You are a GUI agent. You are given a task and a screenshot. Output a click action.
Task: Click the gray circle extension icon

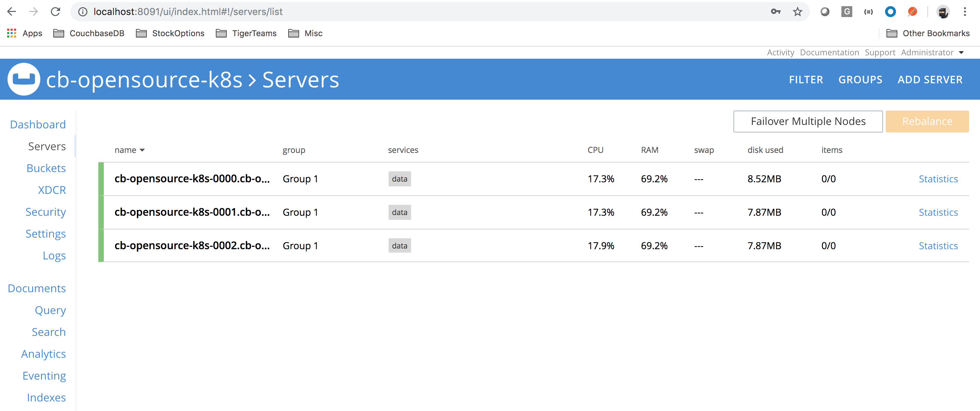[x=825, y=12]
